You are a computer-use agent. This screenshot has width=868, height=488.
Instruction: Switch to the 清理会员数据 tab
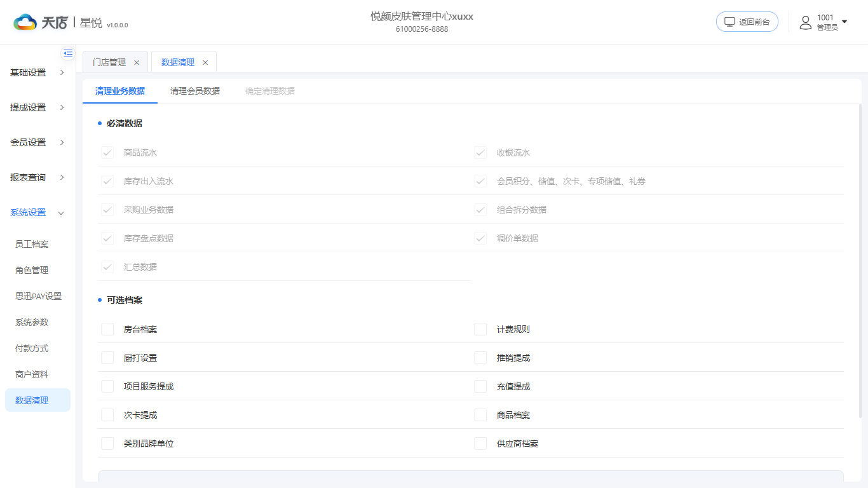click(195, 91)
